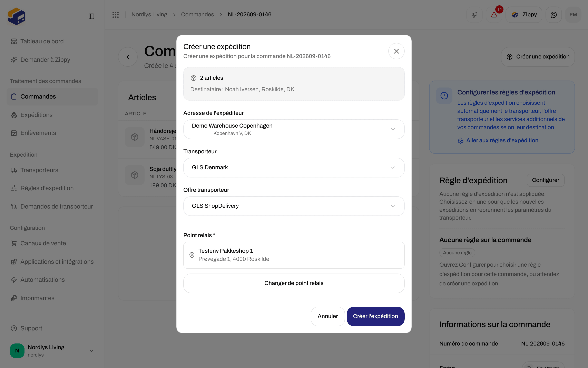The width and height of the screenshot is (588, 368).
Task: Open the apps grid icon
Action: tap(115, 15)
